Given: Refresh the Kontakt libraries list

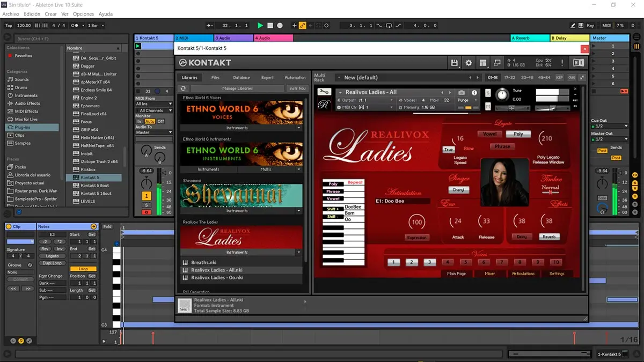Looking at the screenshot, I should point(183,88).
